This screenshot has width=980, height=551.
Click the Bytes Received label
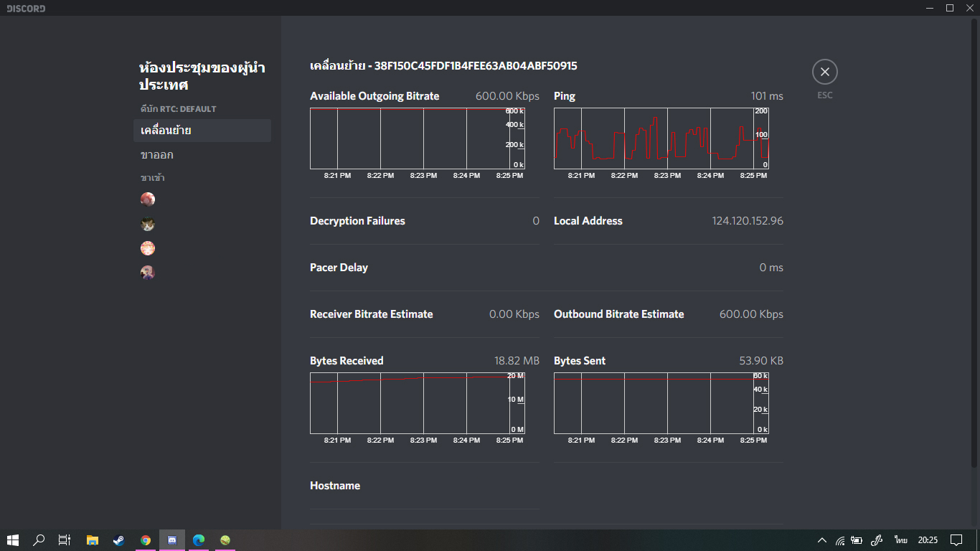click(x=347, y=361)
